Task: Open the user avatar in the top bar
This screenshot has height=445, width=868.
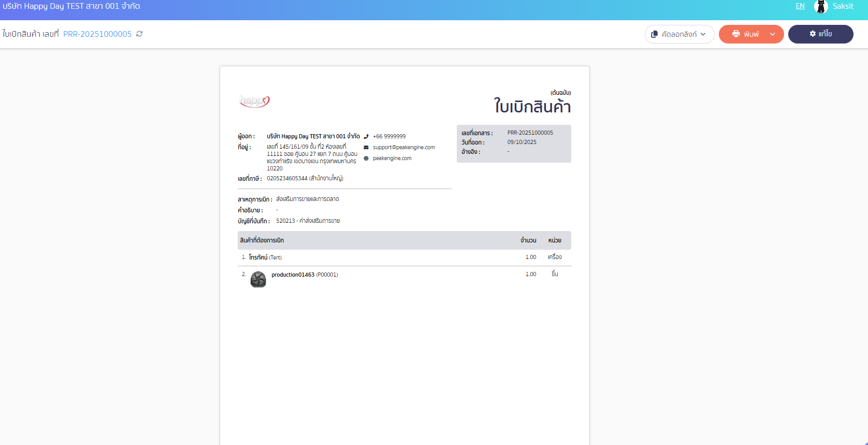Action: (820, 7)
